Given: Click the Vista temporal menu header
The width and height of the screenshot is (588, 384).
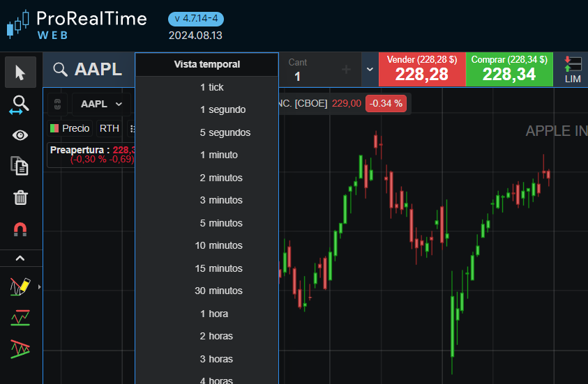Looking at the screenshot, I should tap(207, 64).
